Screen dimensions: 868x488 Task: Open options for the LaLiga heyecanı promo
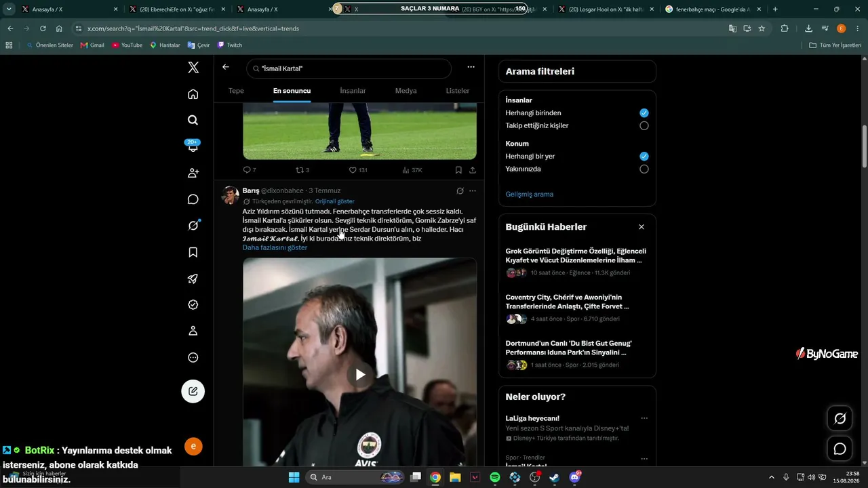tap(644, 418)
